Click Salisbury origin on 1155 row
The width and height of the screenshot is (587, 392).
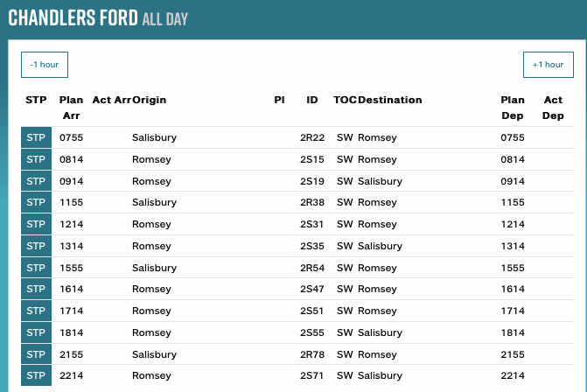click(x=154, y=203)
